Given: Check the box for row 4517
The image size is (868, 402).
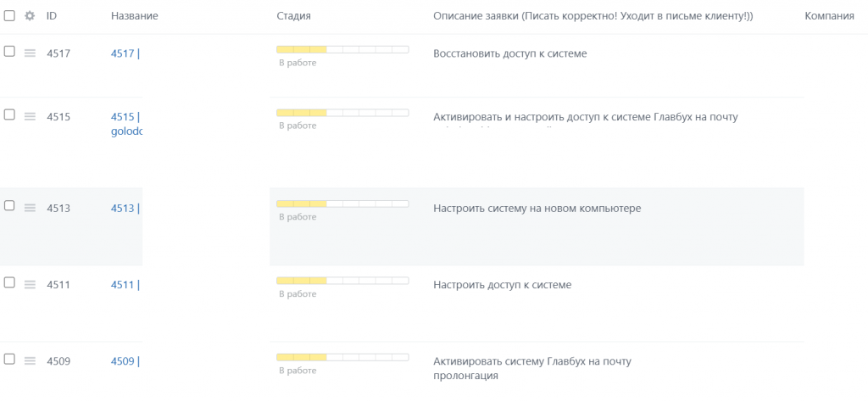Looking at the screenshot, I should point(9,52).
